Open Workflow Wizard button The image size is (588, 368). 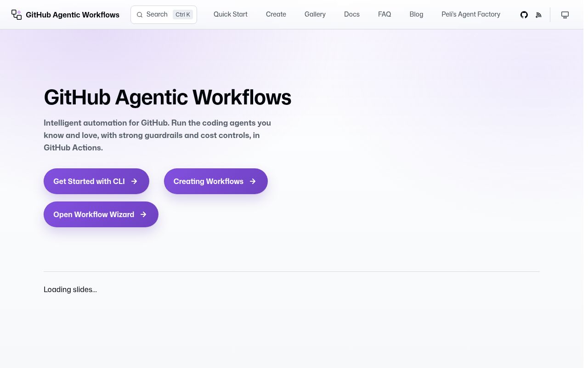coord(101,214)
